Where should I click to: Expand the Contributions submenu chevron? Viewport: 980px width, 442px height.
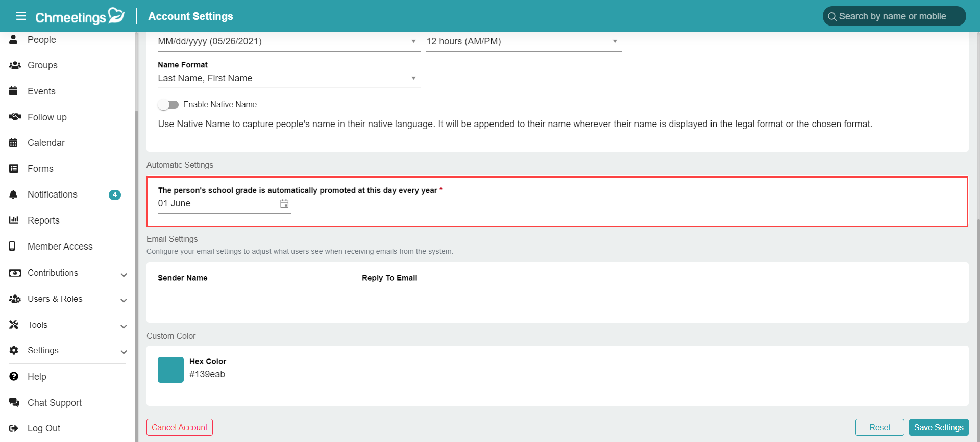point(124,275)
